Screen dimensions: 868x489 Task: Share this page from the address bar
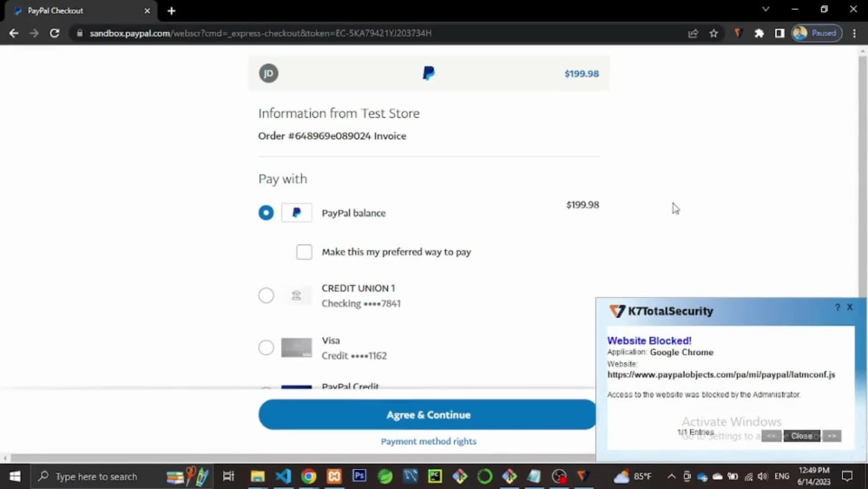pyautogui.click(x=693, y=33)
